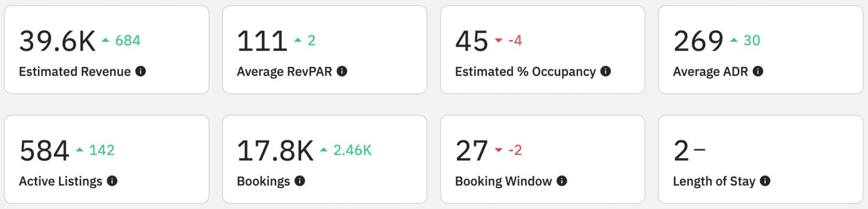
Task: Click the green up arrow next to 142
Action: click(80, 150)
